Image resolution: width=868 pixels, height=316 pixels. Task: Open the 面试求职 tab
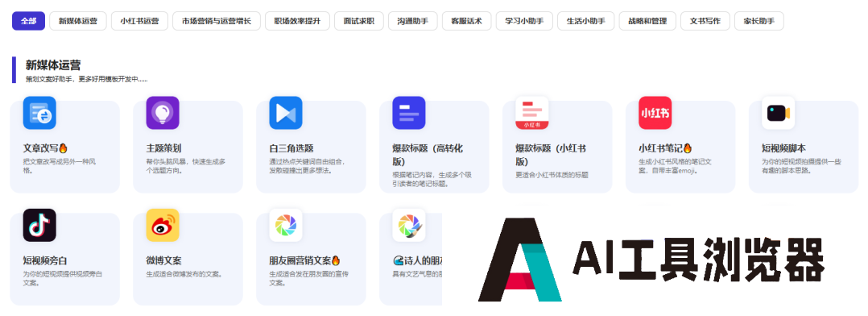[359, 21]
